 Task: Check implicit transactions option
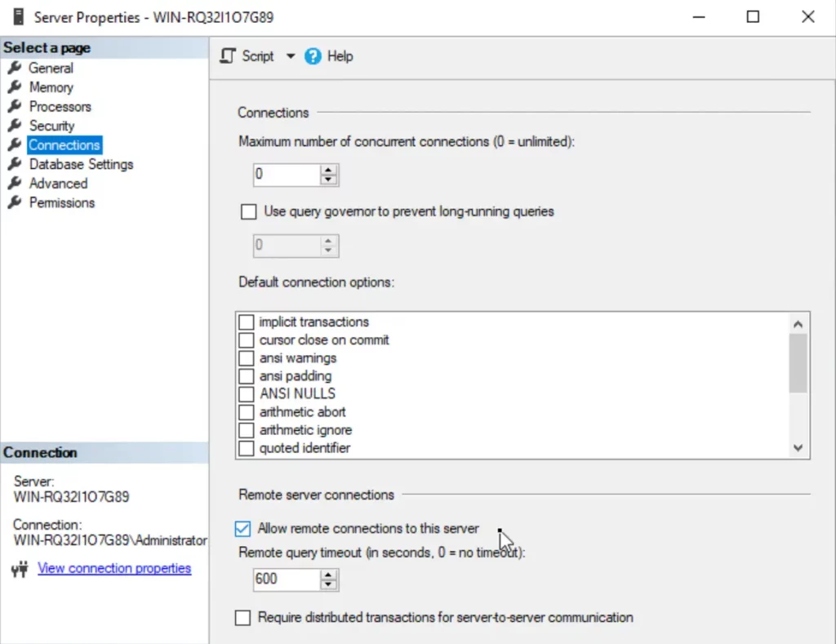coord(246,322)
